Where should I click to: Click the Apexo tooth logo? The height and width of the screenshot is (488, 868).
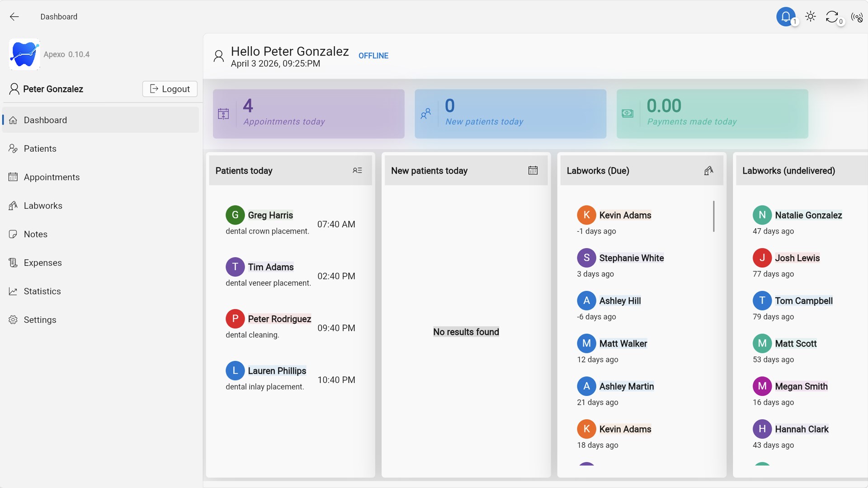coord(24,54)
